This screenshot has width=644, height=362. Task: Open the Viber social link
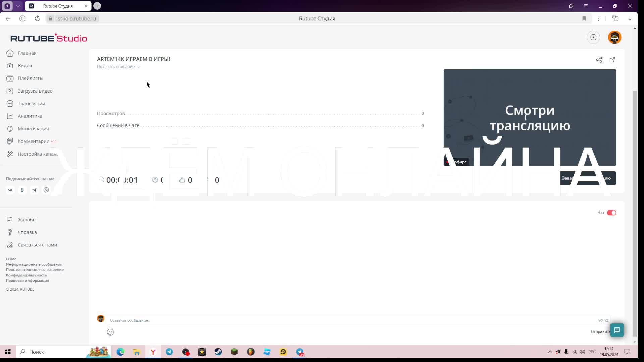click(46, 190)
